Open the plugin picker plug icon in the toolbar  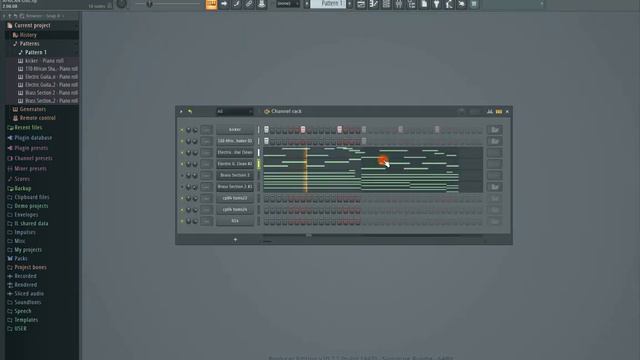pos(436,4)
